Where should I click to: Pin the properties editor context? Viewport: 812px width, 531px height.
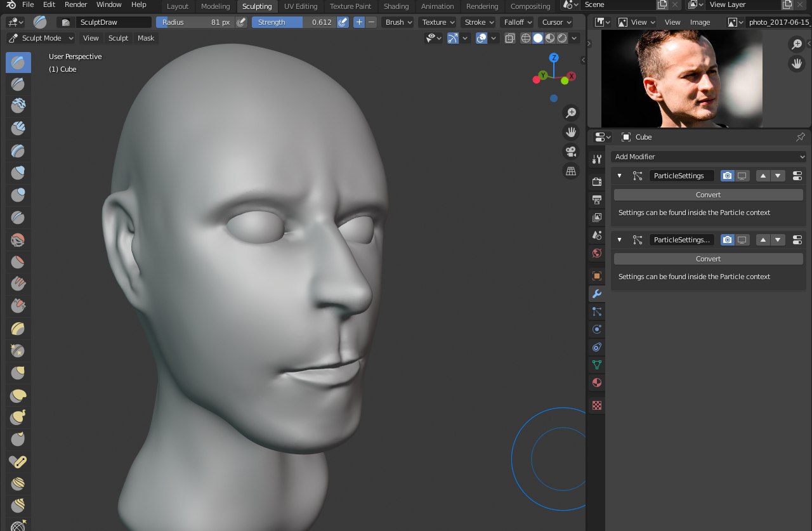pos(800,137)
